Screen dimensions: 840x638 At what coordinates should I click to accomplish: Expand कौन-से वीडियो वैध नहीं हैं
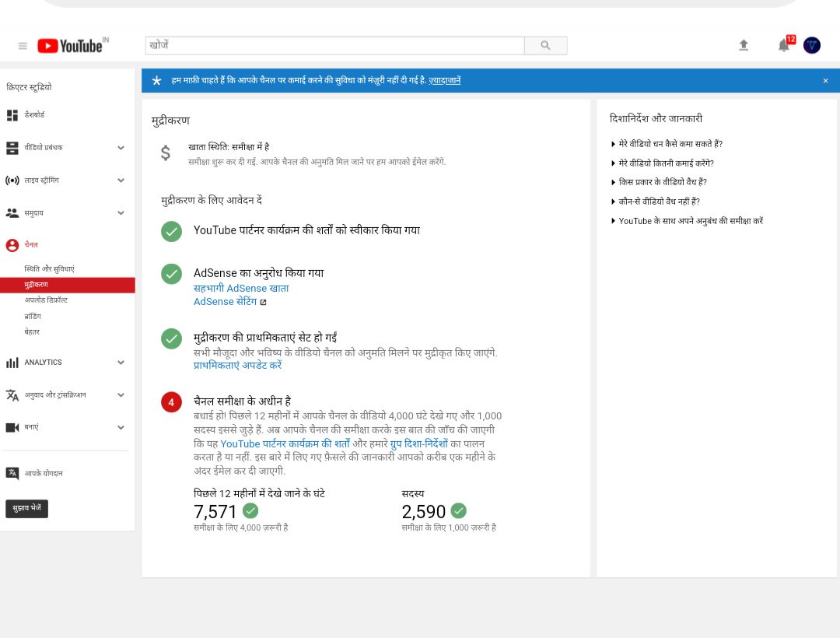coord(655,202)
